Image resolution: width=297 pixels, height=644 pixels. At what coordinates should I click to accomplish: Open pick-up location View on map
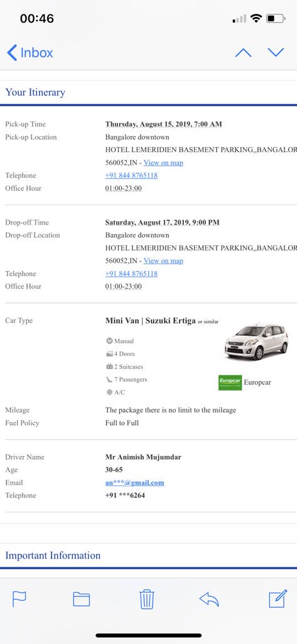coord(163,163)
